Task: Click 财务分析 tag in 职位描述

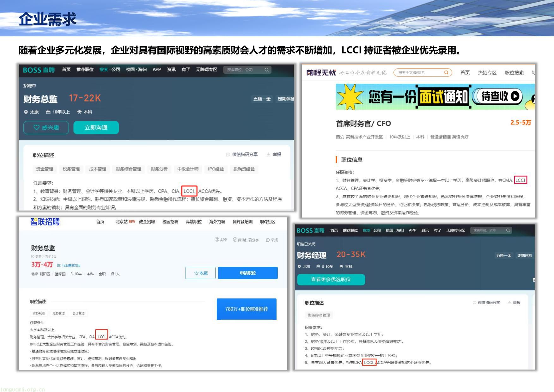Action: click(159, 169)
